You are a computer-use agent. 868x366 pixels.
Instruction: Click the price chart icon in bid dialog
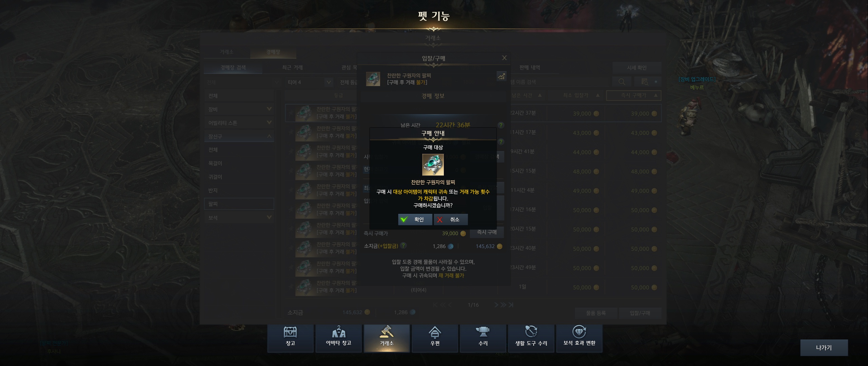click(x=501, y=76)
